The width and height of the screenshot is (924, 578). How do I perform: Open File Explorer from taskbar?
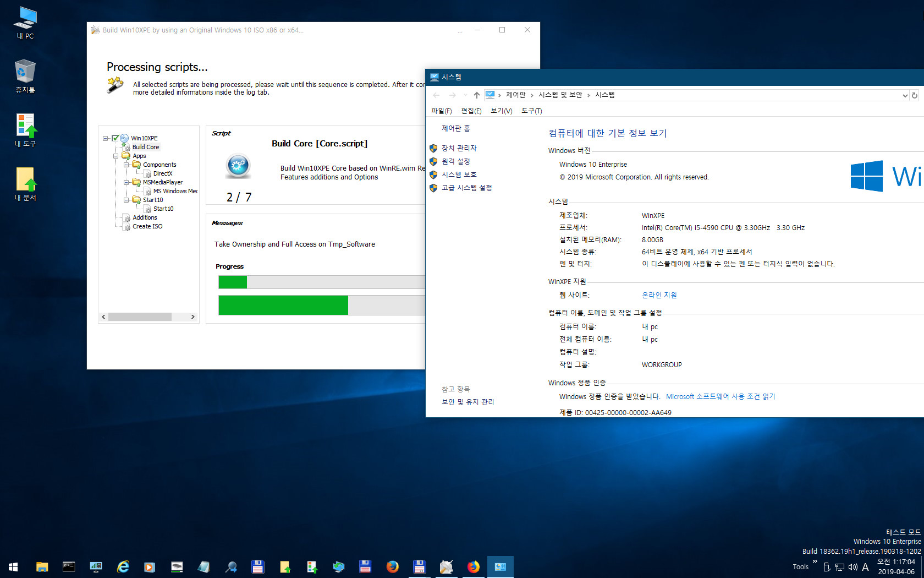pos(42,566)
